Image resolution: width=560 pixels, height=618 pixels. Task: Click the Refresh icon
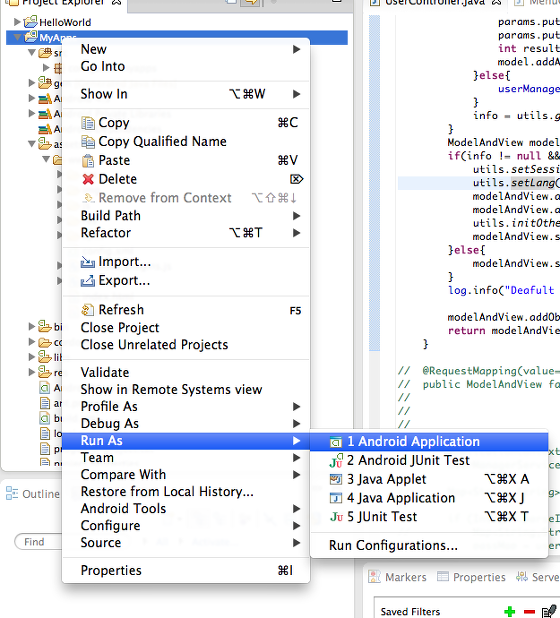[x=88, y=310]
